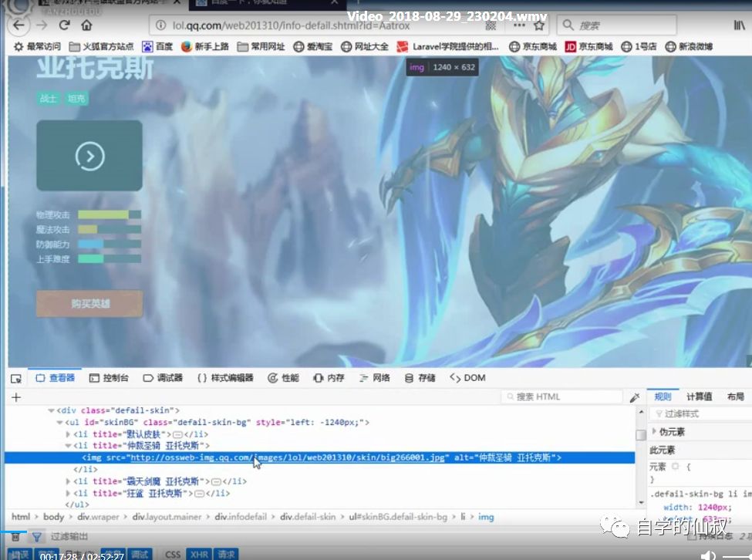Click the browser forward arrow
This screenshot has height=560, width=752.
click(42, 25)
